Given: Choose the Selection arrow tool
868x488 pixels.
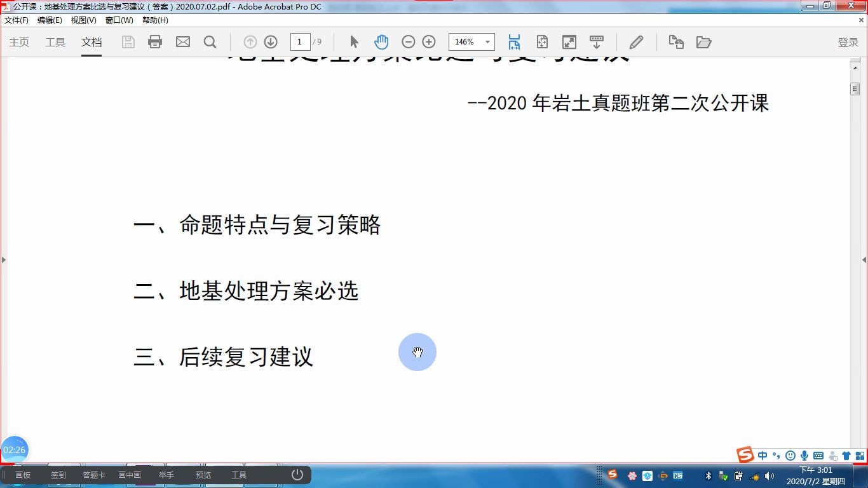Looking at the screenshot, I should coord(354,42).
